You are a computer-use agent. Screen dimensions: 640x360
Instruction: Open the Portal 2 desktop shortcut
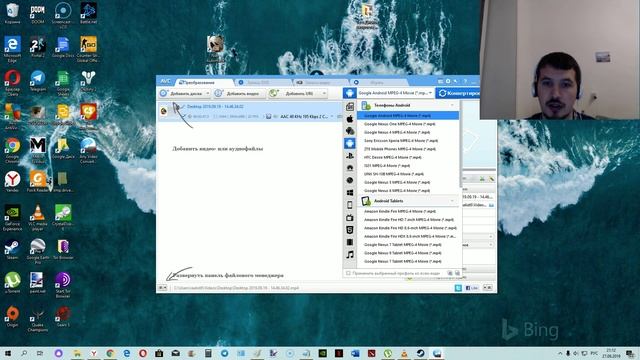tap(38, 47)
